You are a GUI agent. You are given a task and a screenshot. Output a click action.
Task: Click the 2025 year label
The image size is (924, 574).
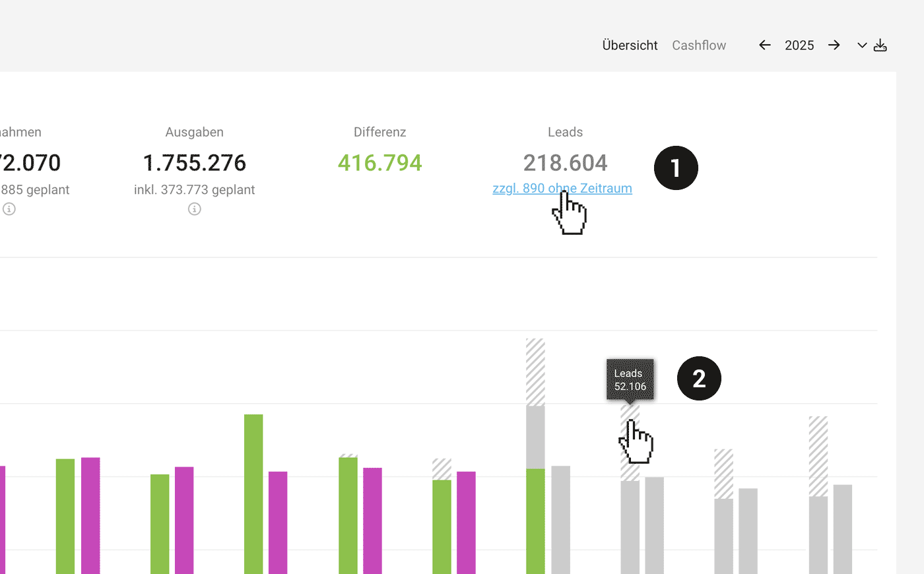pos(799,45)
